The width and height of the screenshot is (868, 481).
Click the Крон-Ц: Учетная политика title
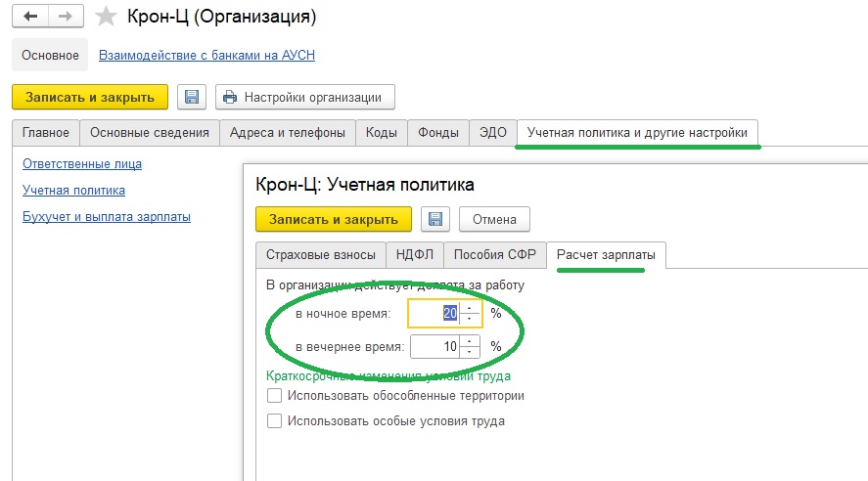point(365,185)
